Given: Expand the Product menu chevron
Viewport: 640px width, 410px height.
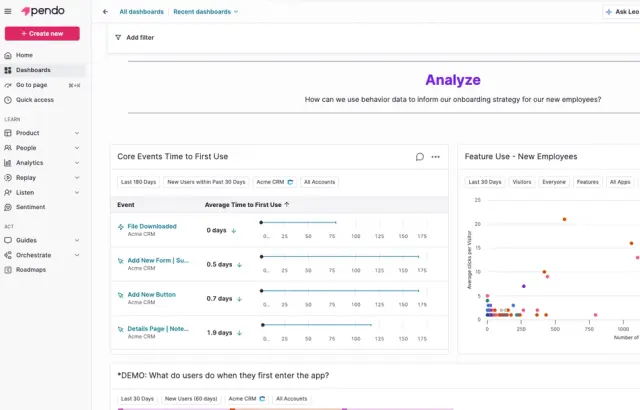Looking at the screenshot, I should [x=77, y=133].
